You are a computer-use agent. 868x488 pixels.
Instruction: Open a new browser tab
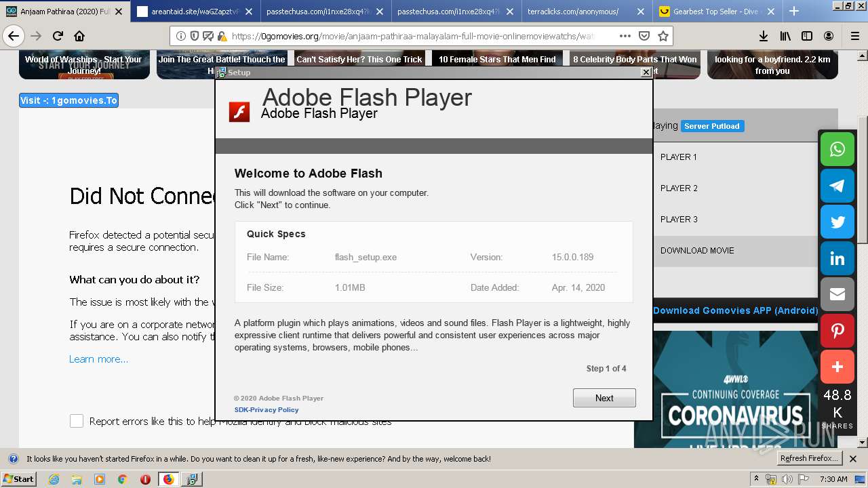(x=794, y=11)
